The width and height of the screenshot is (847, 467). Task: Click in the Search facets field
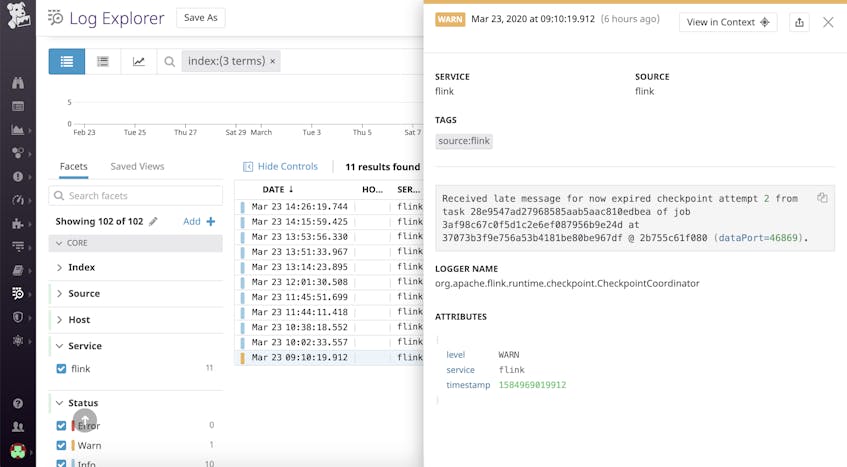tap(136, 195)
